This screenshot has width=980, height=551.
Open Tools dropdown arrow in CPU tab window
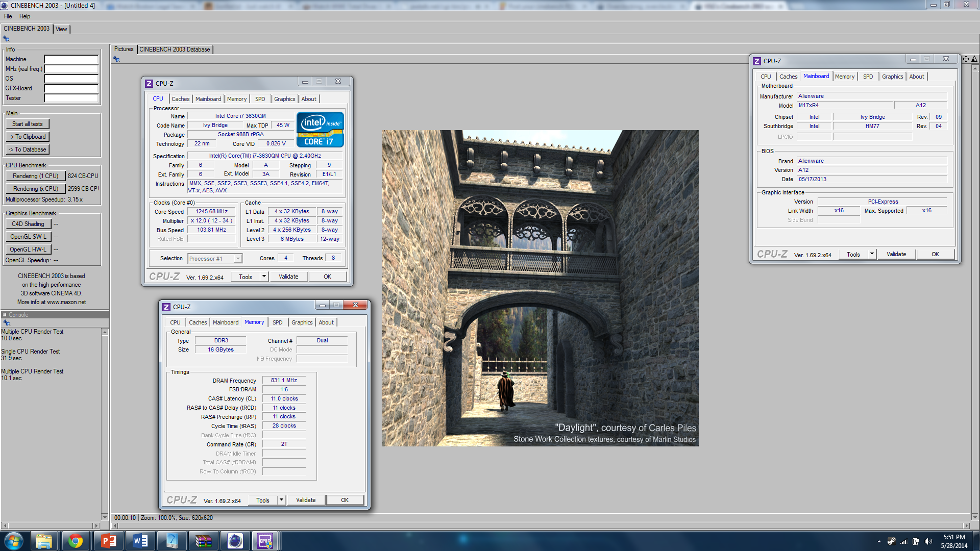pos(264,277)
